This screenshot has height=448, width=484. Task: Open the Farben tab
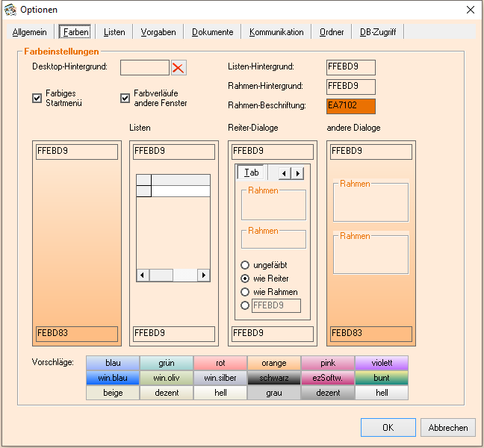75,32
